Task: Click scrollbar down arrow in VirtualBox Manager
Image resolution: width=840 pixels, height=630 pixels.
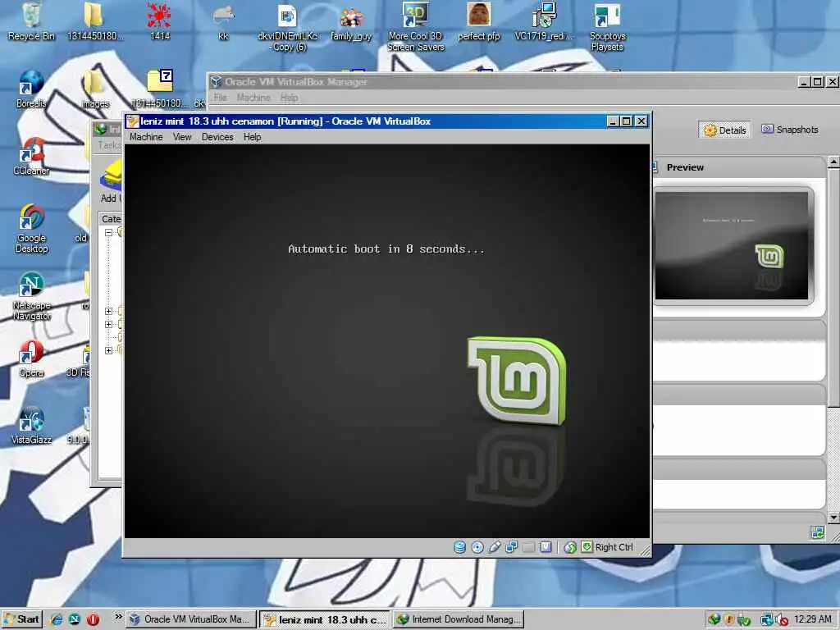Action: coord(833,518)
